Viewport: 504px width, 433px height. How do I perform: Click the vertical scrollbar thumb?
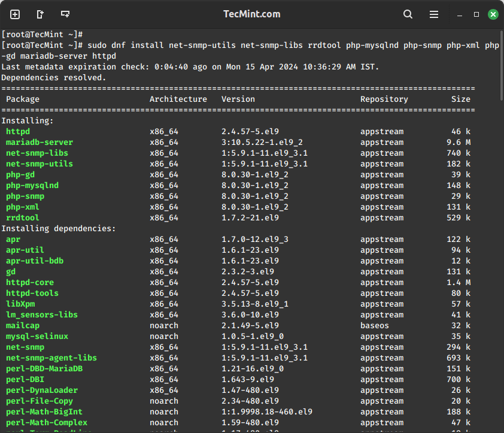click(502, 66)
